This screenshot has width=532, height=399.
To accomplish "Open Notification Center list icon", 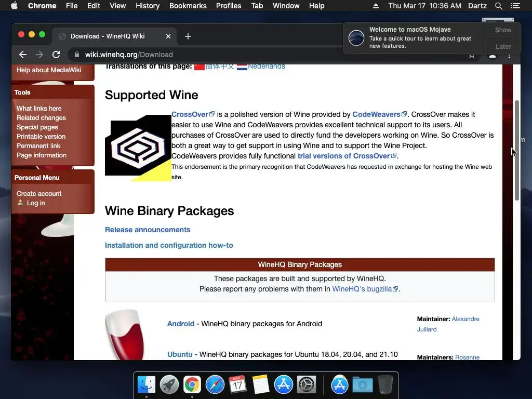I will (x=515, y=6).
